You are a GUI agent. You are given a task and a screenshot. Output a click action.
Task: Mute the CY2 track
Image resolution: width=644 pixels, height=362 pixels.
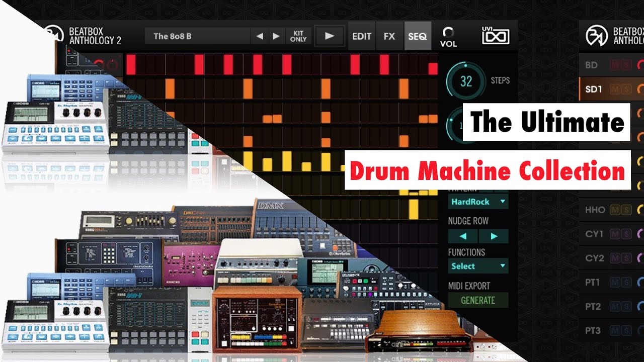pos(615,258)
